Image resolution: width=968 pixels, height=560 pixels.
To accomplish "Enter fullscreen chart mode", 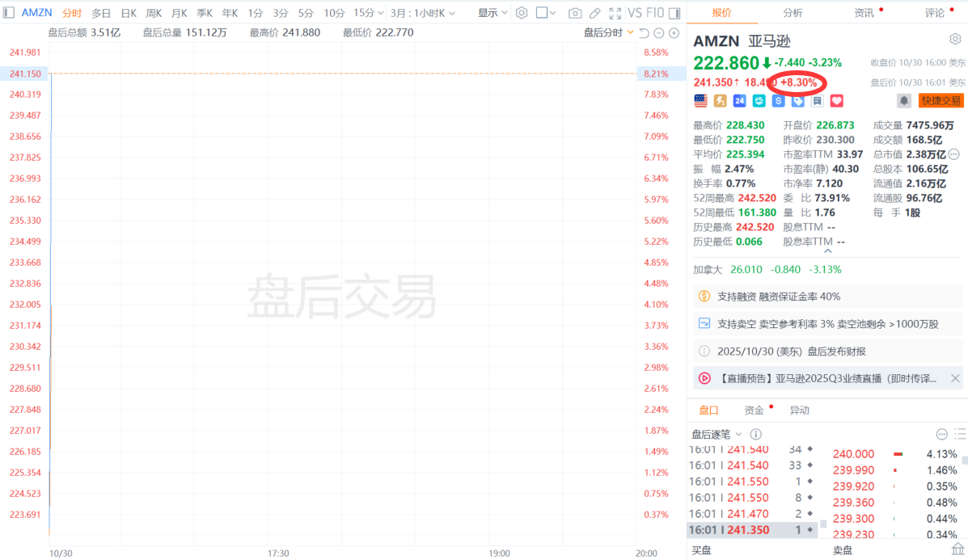I will click(615, 13).
